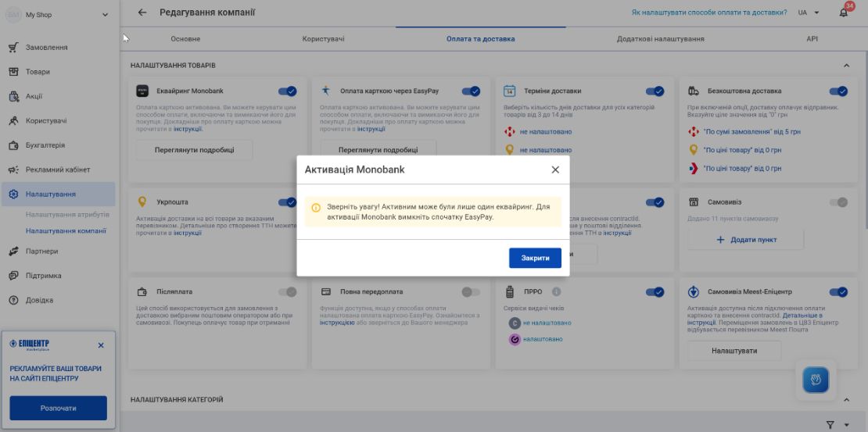This screenshot has width=868, height=432.
Task: Click Додати пункт button
Action: (x=746, y=240)
